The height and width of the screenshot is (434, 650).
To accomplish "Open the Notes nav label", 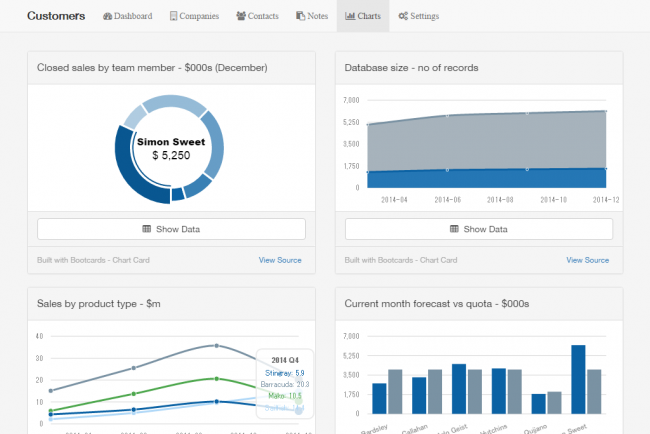I will click(318, 16).
